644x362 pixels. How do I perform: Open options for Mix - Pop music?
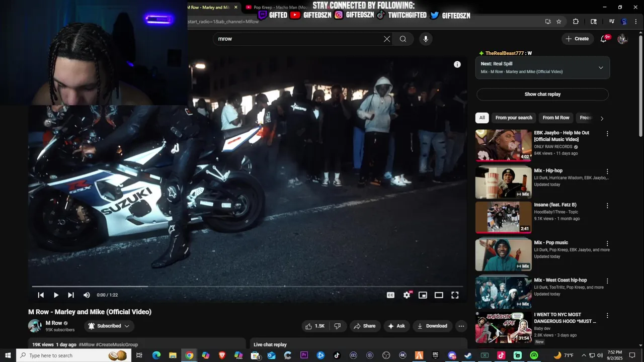click(607, 243)
